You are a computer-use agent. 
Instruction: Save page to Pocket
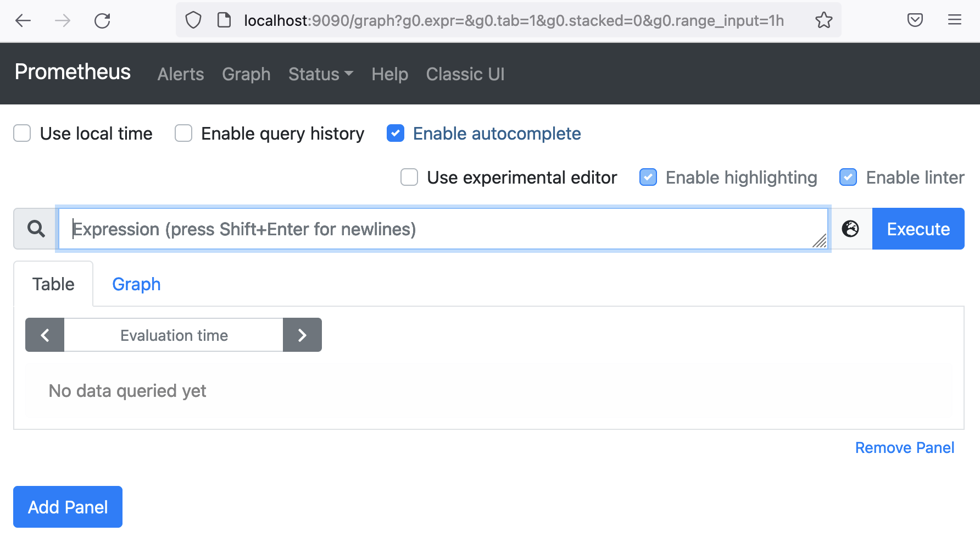coord(915,20)
